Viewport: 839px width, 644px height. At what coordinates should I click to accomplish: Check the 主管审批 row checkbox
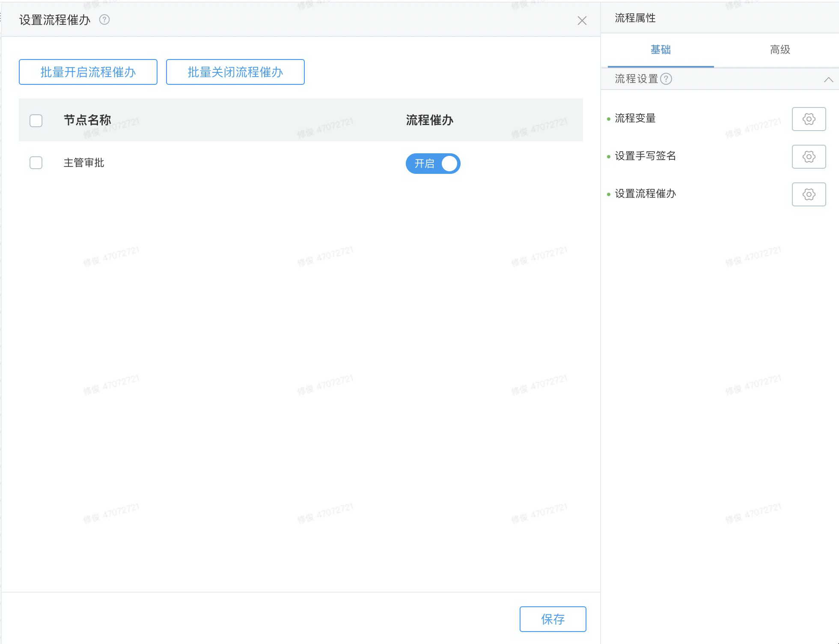pyautogui.click(x=36, y=163)
